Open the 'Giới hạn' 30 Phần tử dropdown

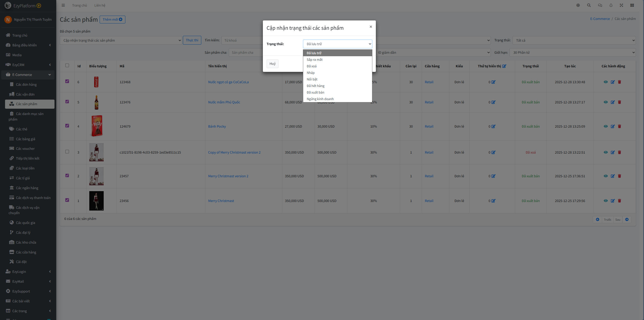[x=572, y=52]
